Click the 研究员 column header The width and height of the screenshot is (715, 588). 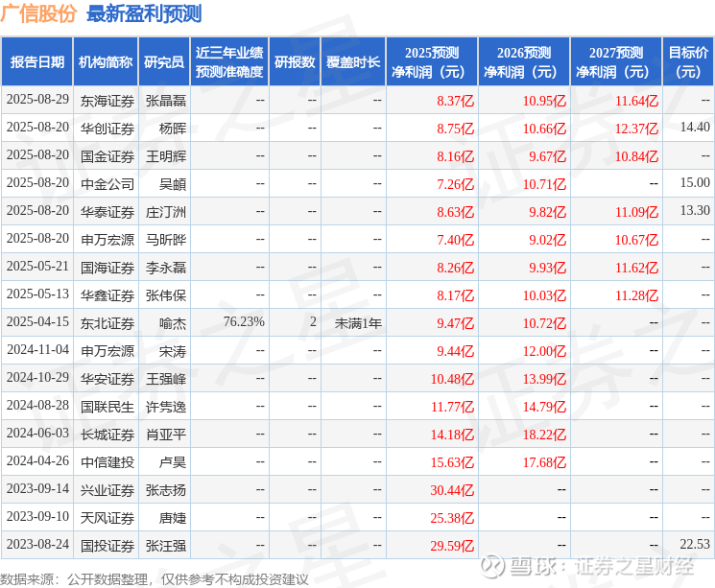pyautogui.click(x=164, y=62)
